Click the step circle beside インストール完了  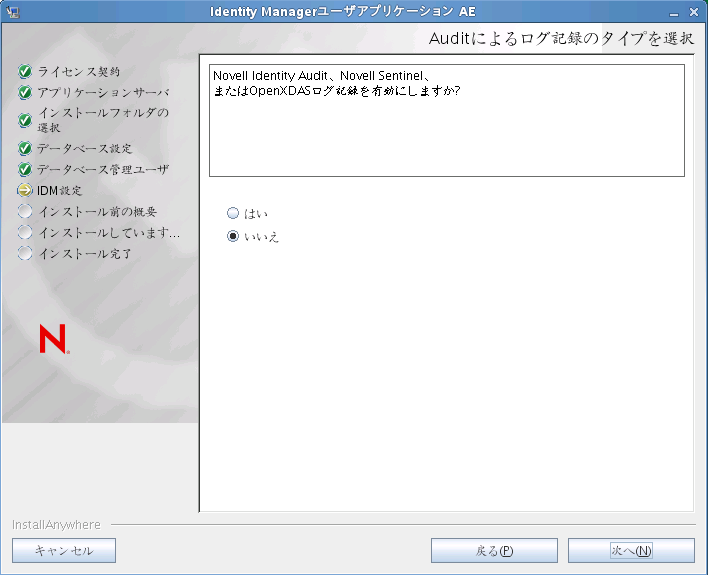[25, 253]
